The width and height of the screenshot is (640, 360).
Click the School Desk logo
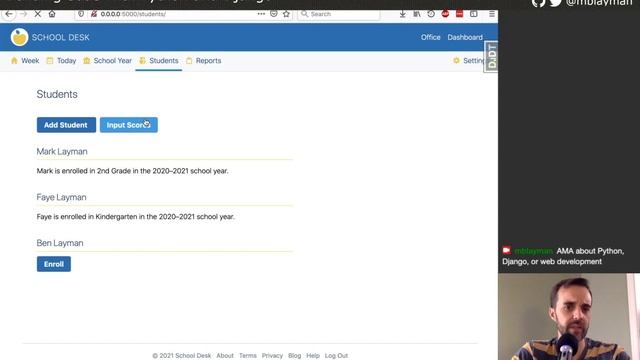click(19, 37)
